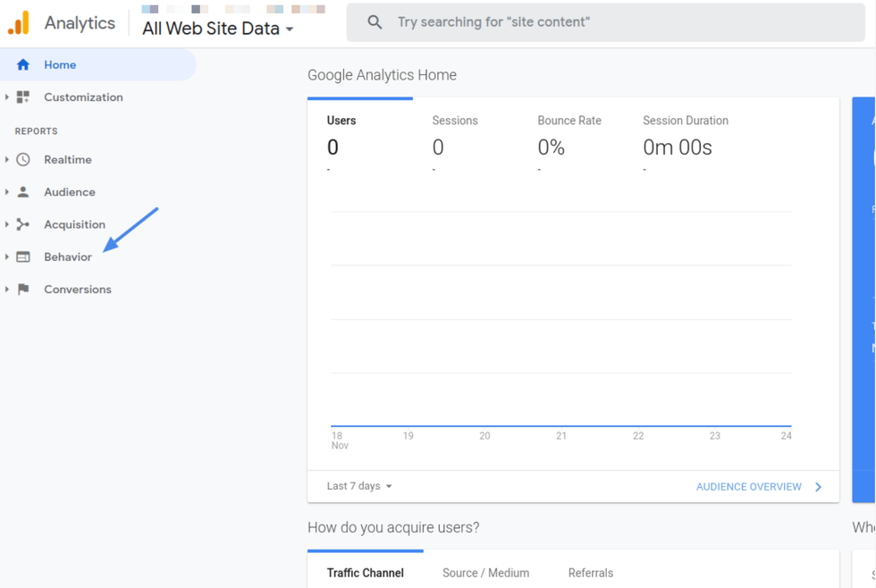Click the Realtime clock icon
The height and width of the screenshot is (588, 876).
[x=23, y=160]
